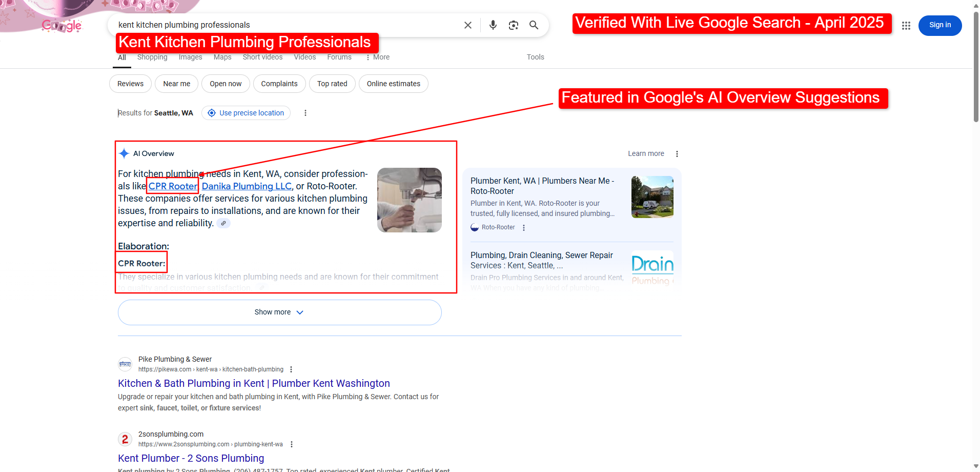Open Roto-Rooter source card options menu

click(x=524, y=228)
